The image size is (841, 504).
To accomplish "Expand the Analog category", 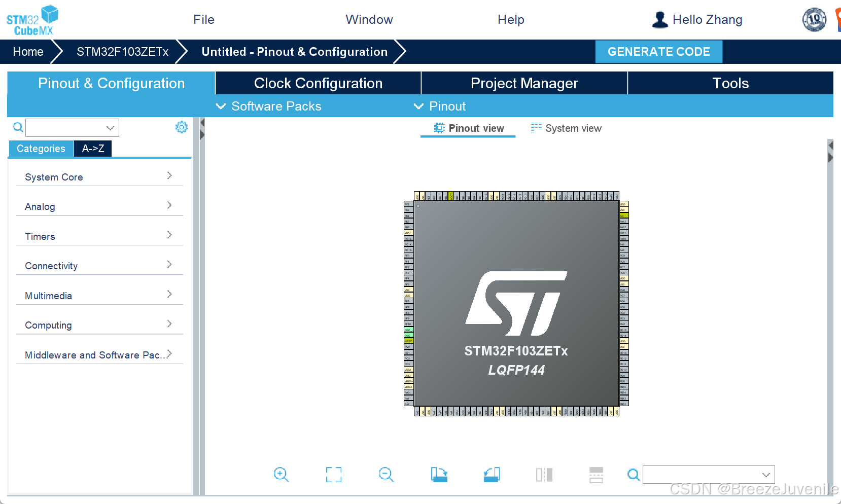I will click(x=99, y=206).
